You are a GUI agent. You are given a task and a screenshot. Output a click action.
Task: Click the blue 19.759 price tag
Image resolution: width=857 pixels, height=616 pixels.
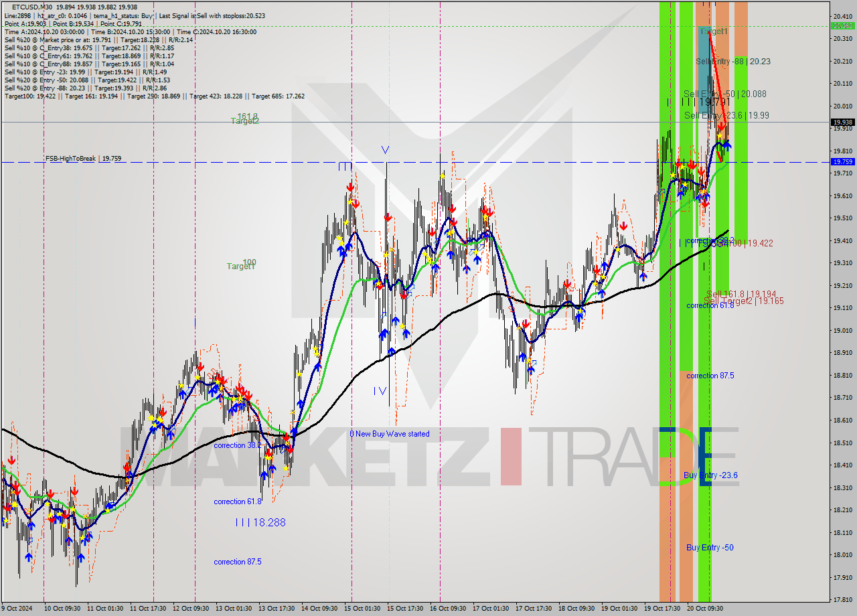click(x=842, y=162)
